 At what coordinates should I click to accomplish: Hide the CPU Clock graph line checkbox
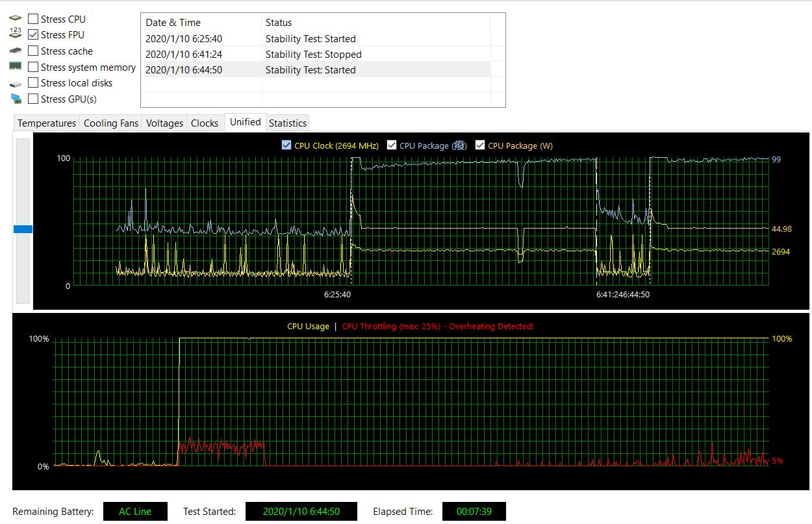[286, 145]
